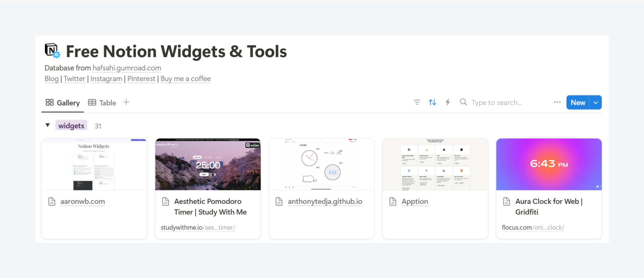The height and width of the screenshot is (278, 644).
Task: Click the widgets group tag
Action: [71, 125]
